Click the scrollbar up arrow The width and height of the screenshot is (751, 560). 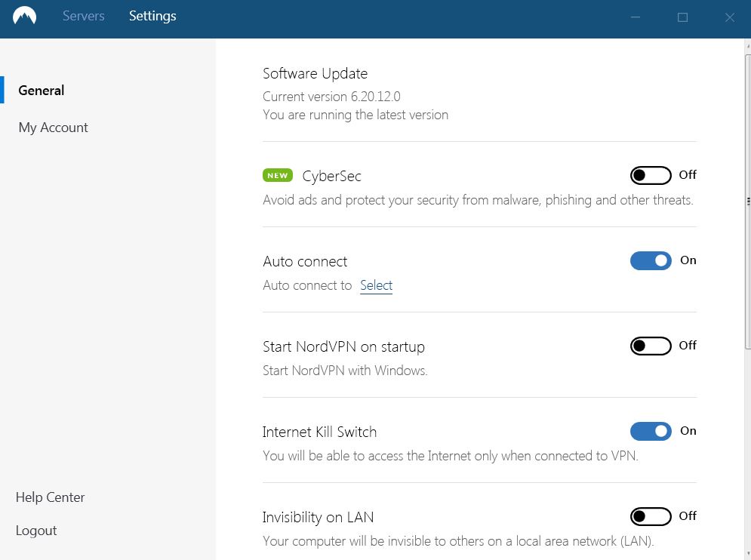tap(748, 47)
